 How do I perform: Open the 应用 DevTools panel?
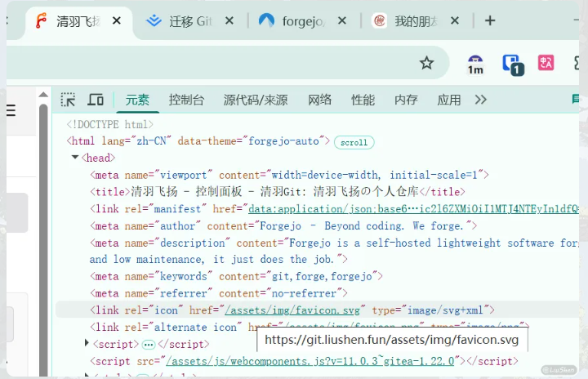click(x=449, y=100)
